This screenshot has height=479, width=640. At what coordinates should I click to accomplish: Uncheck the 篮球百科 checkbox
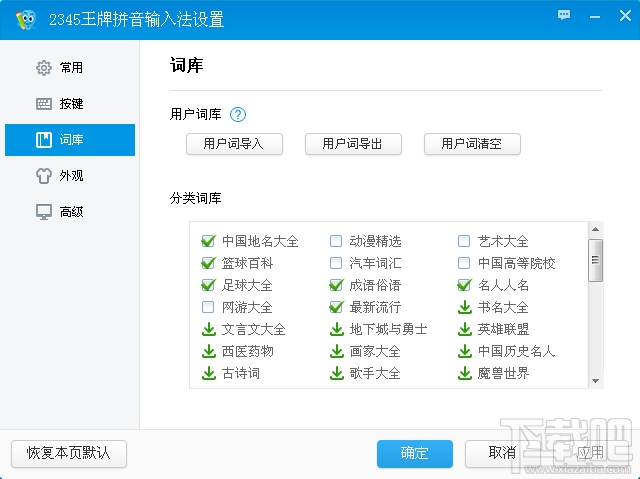(x=208, y=263)
